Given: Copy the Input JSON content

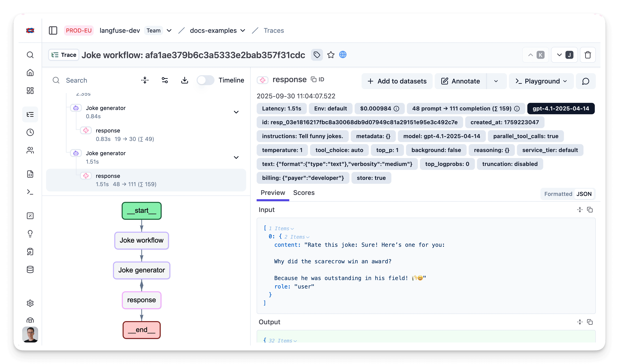Looking at the screenshot, I should pos(589,210).
